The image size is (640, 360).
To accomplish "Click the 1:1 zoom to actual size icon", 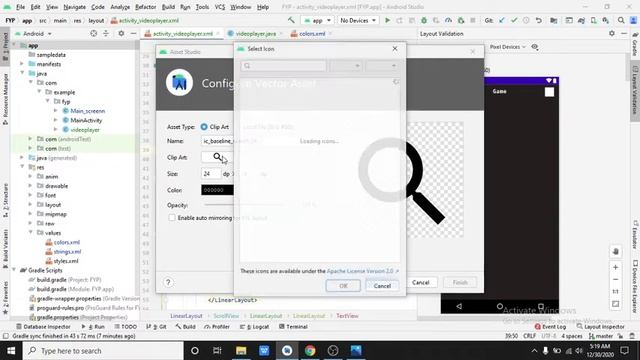I will 616,291.
